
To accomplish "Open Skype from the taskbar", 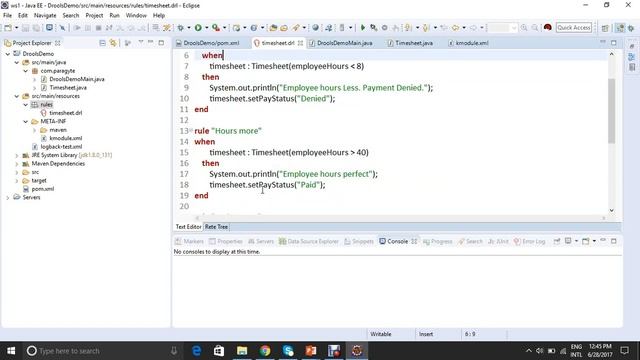I will tap(288, 351).
